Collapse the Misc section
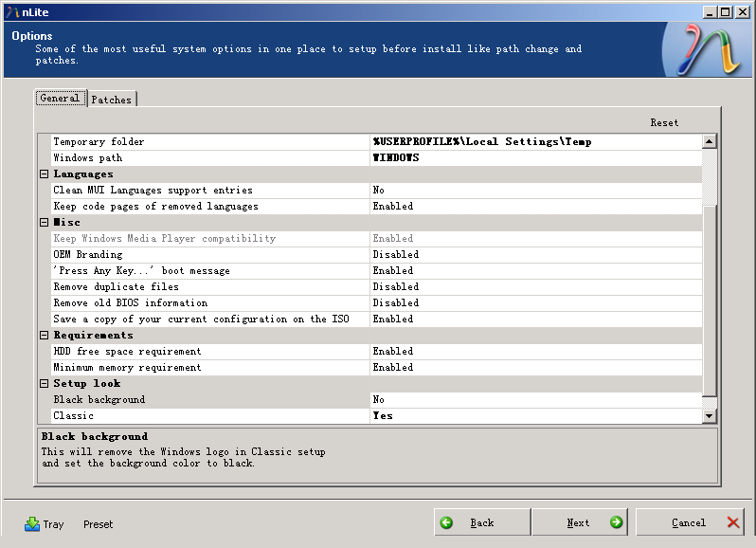The width and height of the screenshot is (756, 548). (44, 223)
